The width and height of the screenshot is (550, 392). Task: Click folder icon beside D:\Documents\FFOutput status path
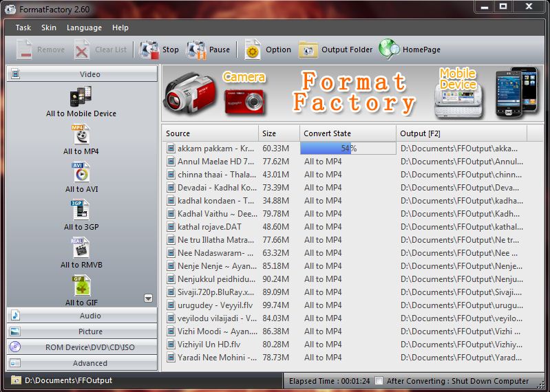coord(16,380)
